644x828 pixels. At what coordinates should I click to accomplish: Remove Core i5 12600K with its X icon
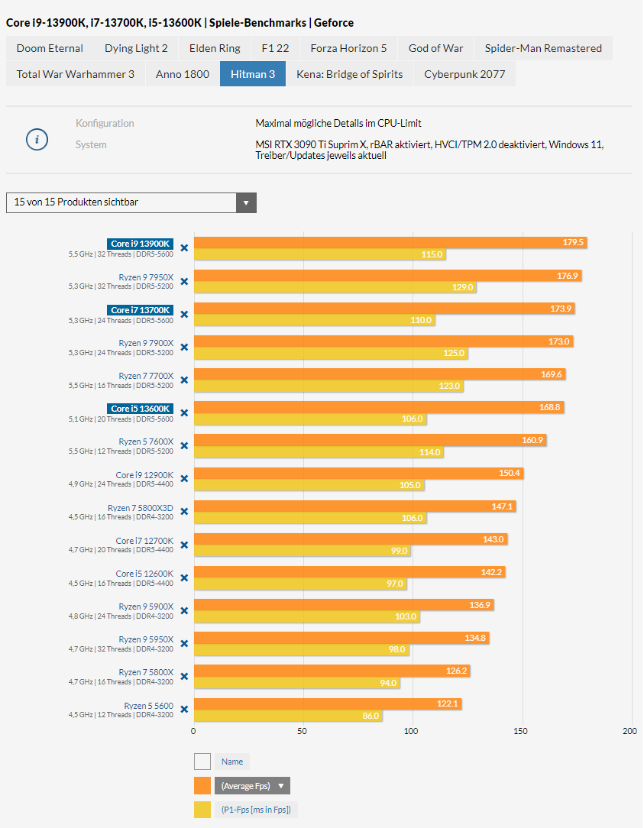[x=184, y=577]
